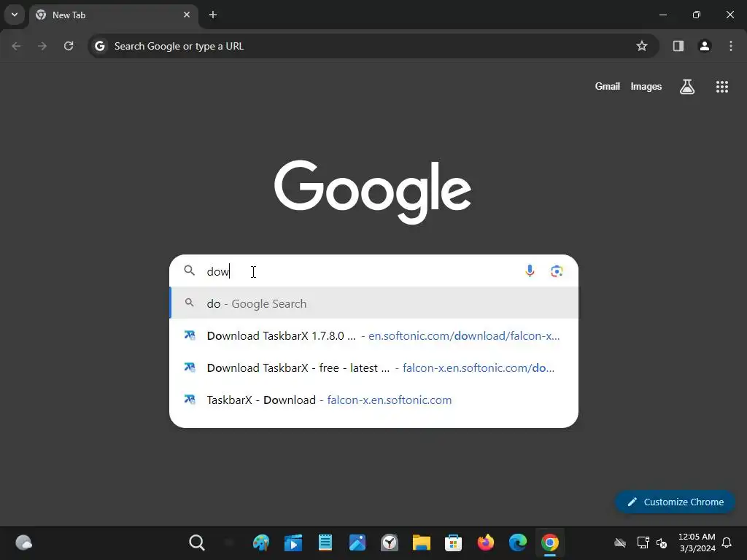Open the Chrome side panel
Image resolution: width=747 pixels, height=560 pixels.
(678, 46)
